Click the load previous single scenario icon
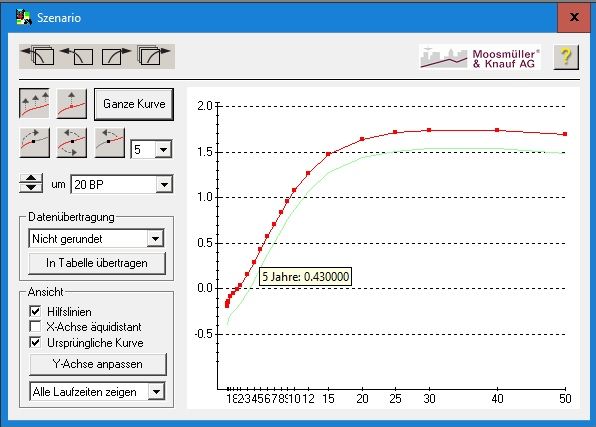Image resolution: width=596 pixels, height=427 pixels. pyautogui.click(x=77, y=56)
